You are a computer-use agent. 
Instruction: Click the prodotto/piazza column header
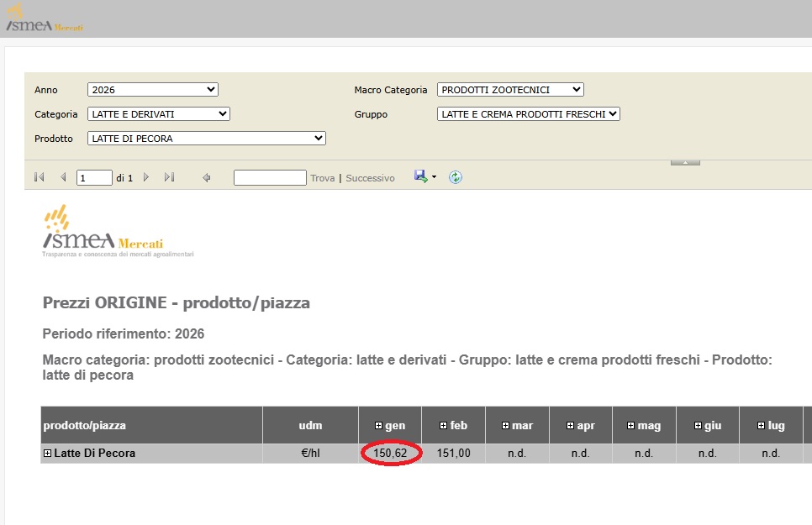tap(152, 425)
